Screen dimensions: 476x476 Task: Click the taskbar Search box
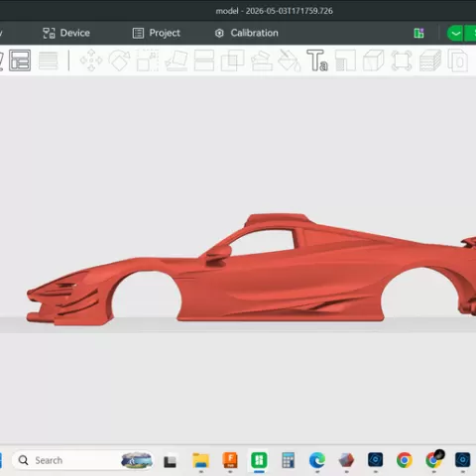[x=82, y=460]
